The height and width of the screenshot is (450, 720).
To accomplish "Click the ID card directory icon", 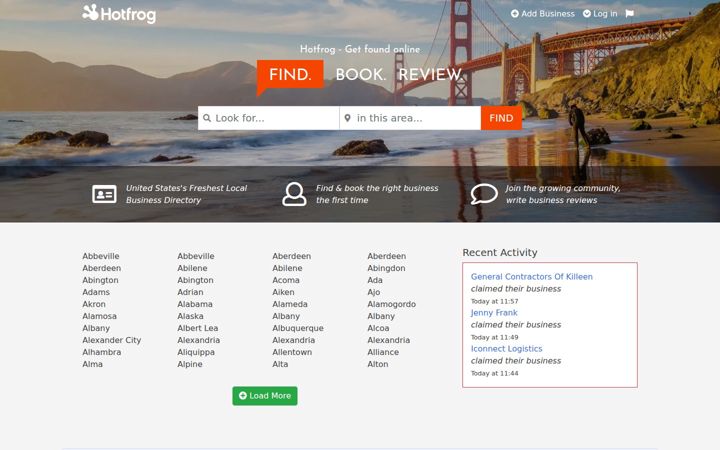I will pyautogui.click(x=104, y=194).
